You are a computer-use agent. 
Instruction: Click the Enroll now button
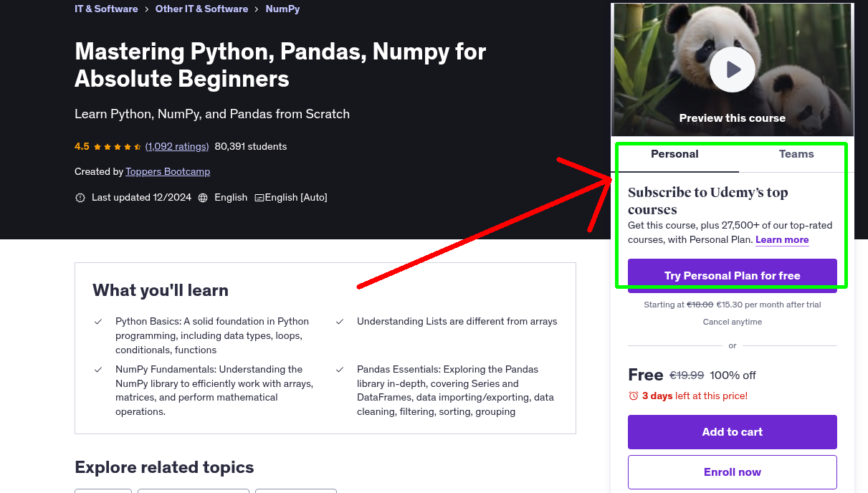pyautogui.click(x=732, y=472)
